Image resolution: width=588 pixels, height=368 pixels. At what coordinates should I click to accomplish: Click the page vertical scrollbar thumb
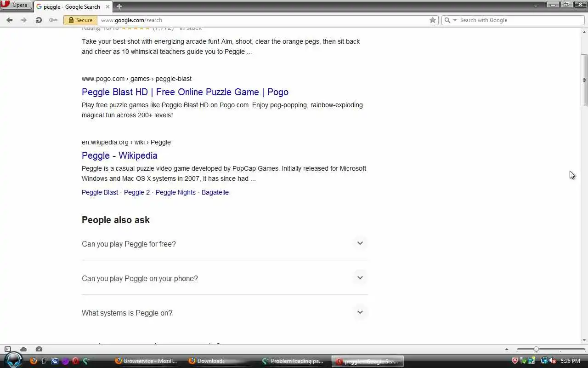coord(584,80)
